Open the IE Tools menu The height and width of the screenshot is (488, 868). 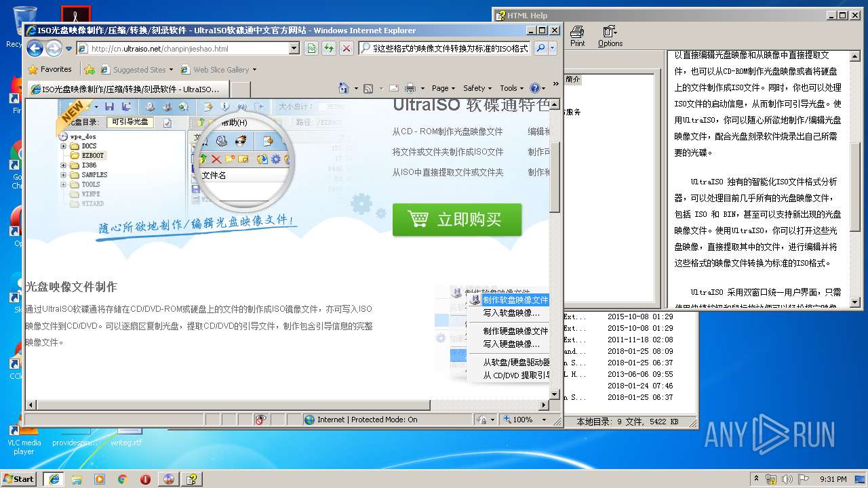(512, 88)
